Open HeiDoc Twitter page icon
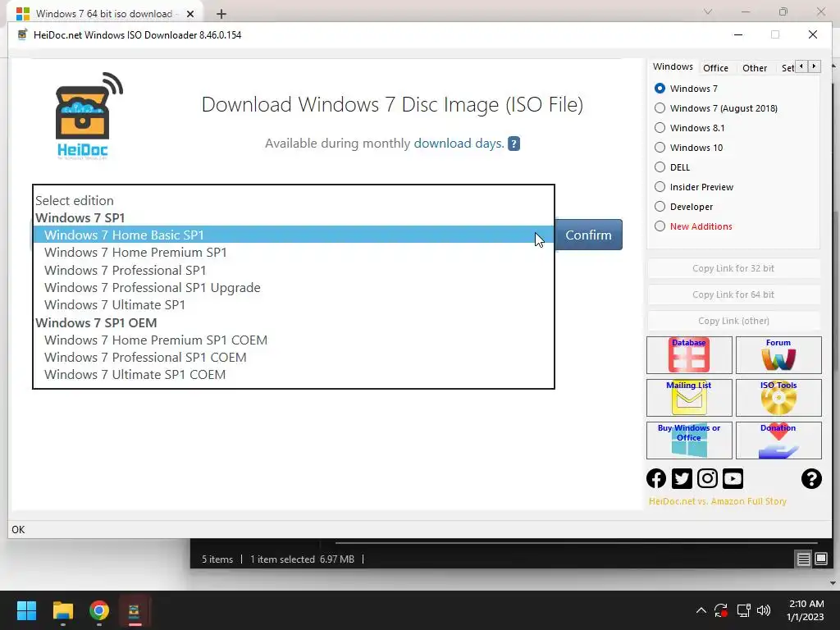840x630 pixels. [682, 478]
